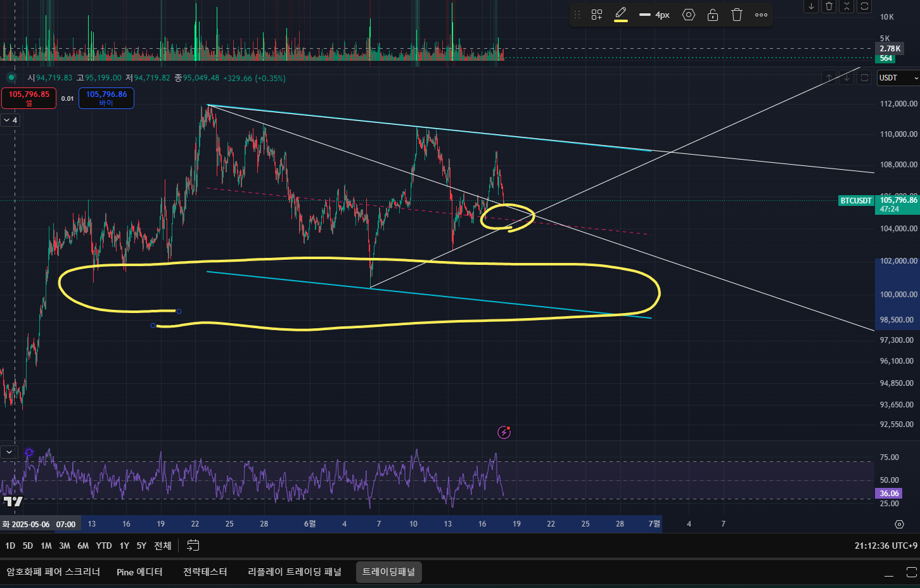The height and width of the screenshot is (588, 920).
Task: Click the closing price 95,049.48 value
Action: (201, 78)
